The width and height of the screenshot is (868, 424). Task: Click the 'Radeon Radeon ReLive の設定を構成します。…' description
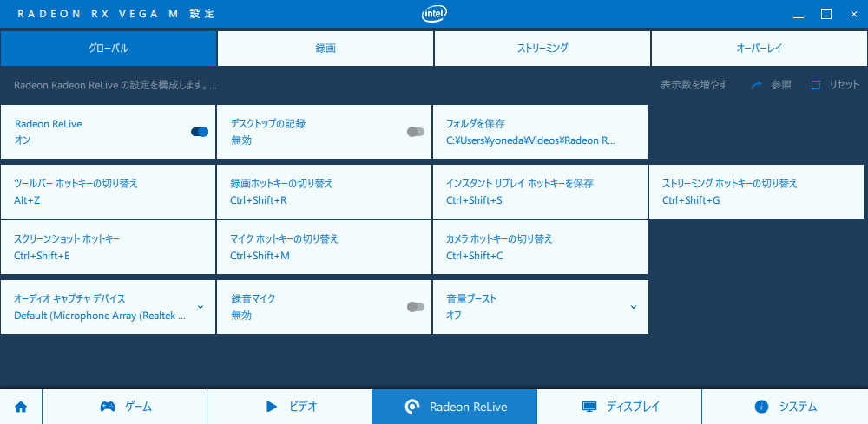click(x=115, y=85)
